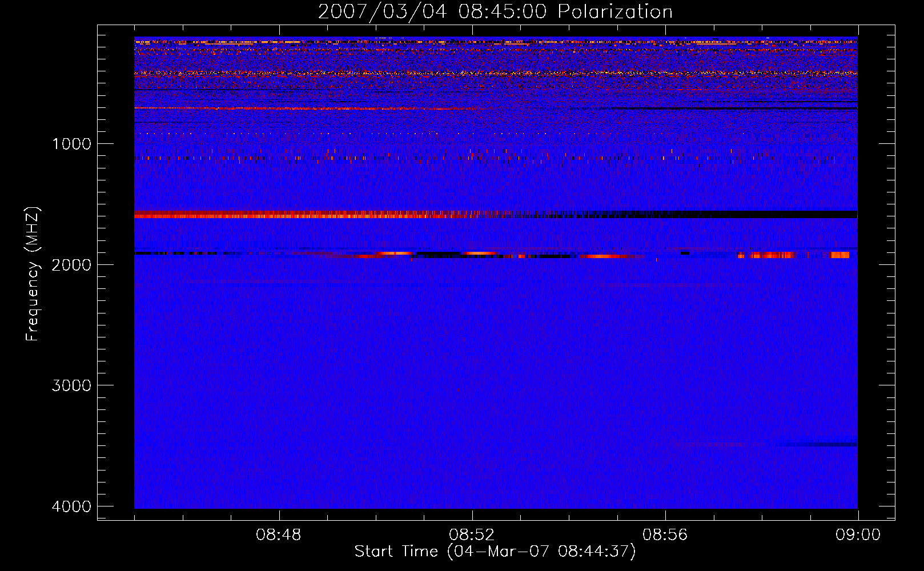Click the '4000' frequency axis label
Screen dimensions: 924x571
tap(71, 506)
